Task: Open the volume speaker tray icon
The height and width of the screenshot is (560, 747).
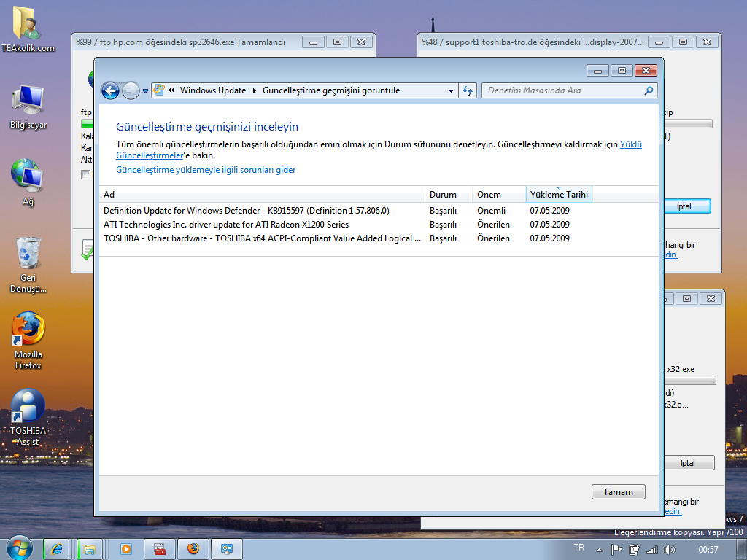Action: point(670,550)
